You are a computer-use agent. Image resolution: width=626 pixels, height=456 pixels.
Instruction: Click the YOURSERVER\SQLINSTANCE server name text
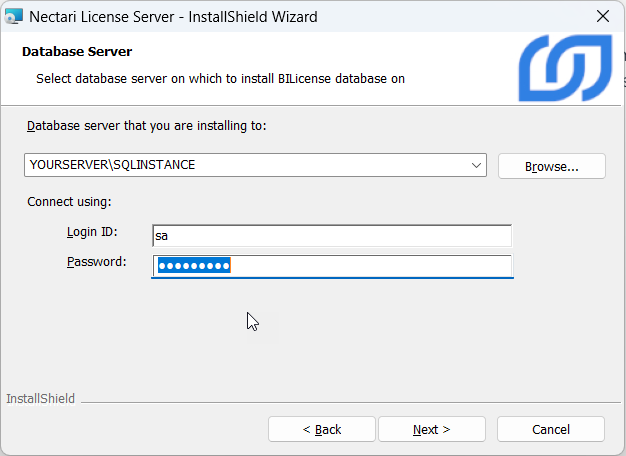[x=112, y=165]
